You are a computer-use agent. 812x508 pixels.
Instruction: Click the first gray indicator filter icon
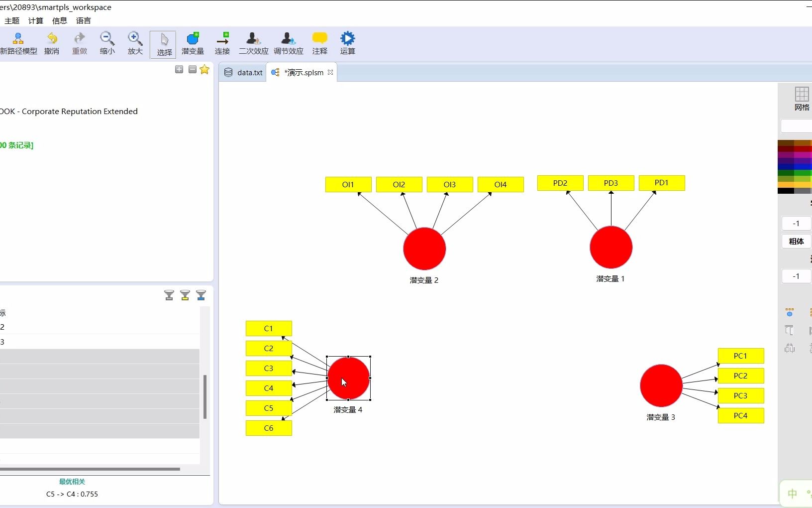tap(169, 295)
